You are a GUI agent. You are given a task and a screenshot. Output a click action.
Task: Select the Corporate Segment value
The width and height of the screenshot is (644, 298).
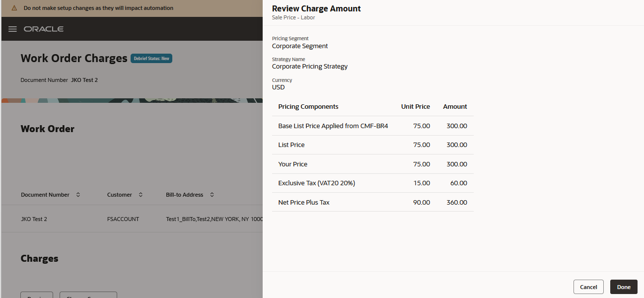click(x=300, y=46)
